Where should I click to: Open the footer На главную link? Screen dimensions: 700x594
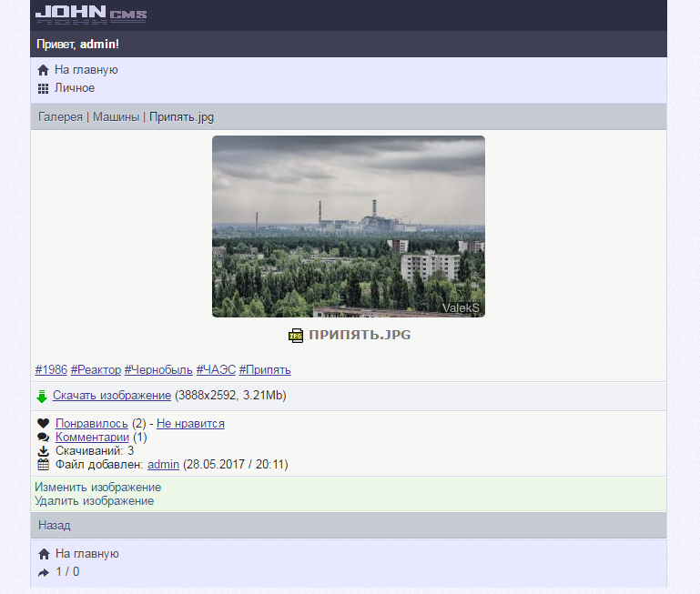(87, 554)
